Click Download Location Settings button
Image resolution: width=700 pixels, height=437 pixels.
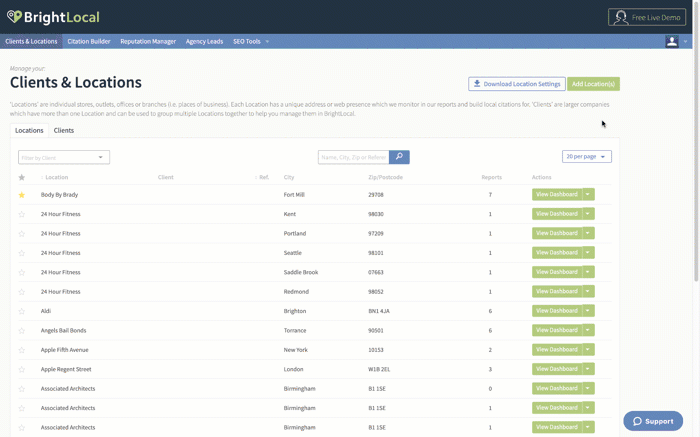tap(517, 84)
